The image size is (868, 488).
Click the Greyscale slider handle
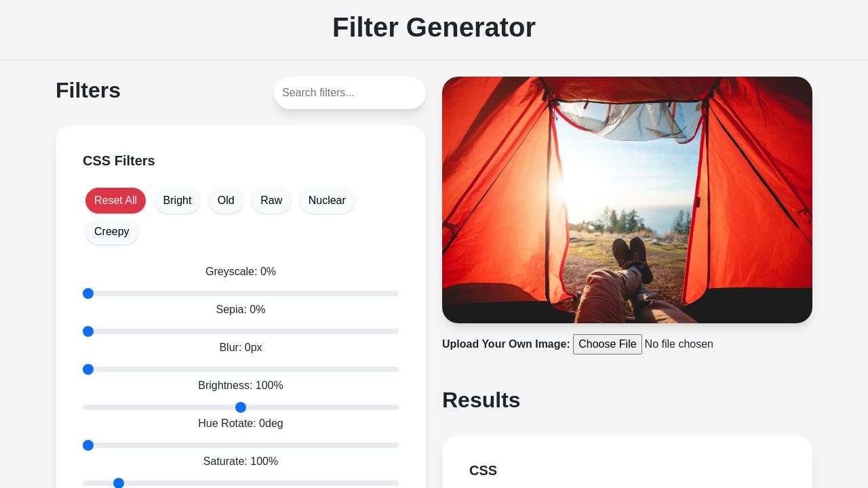point(88,293)
